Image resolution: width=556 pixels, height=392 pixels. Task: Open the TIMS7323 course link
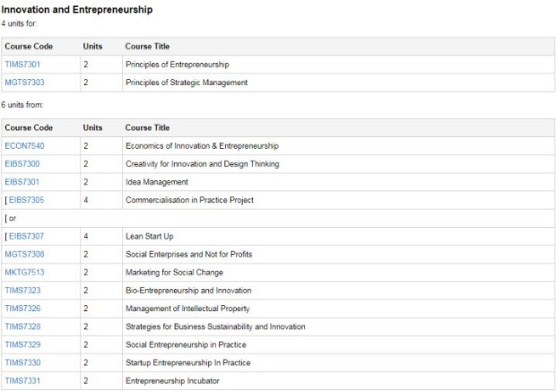(x=22, y=291)
